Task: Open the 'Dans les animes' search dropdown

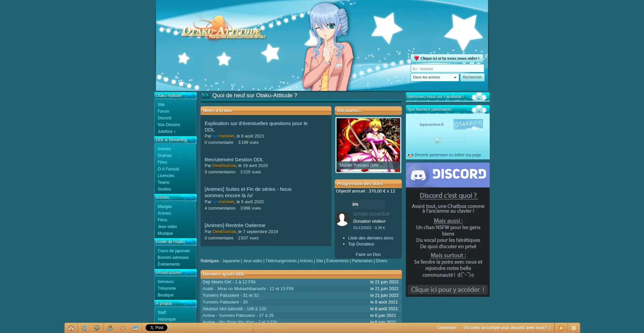Action: pyautogui.click(x=435, y=77)
